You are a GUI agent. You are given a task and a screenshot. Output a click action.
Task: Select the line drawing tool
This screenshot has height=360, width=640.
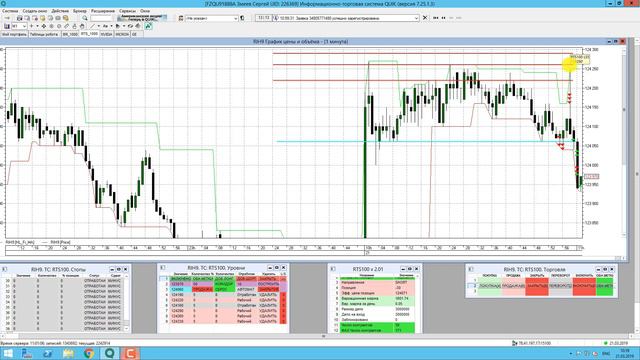[93, 26]
